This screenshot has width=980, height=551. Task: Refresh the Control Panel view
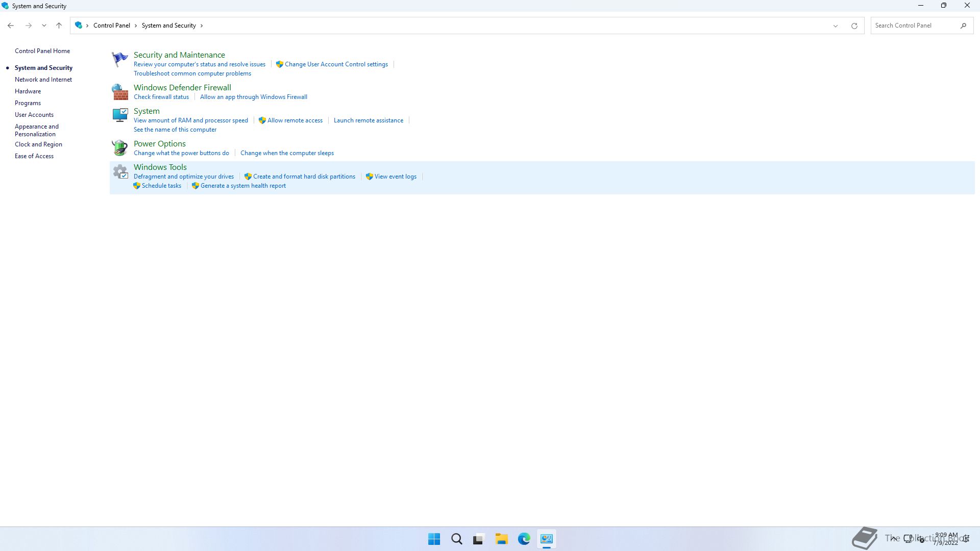coord(854,26)
